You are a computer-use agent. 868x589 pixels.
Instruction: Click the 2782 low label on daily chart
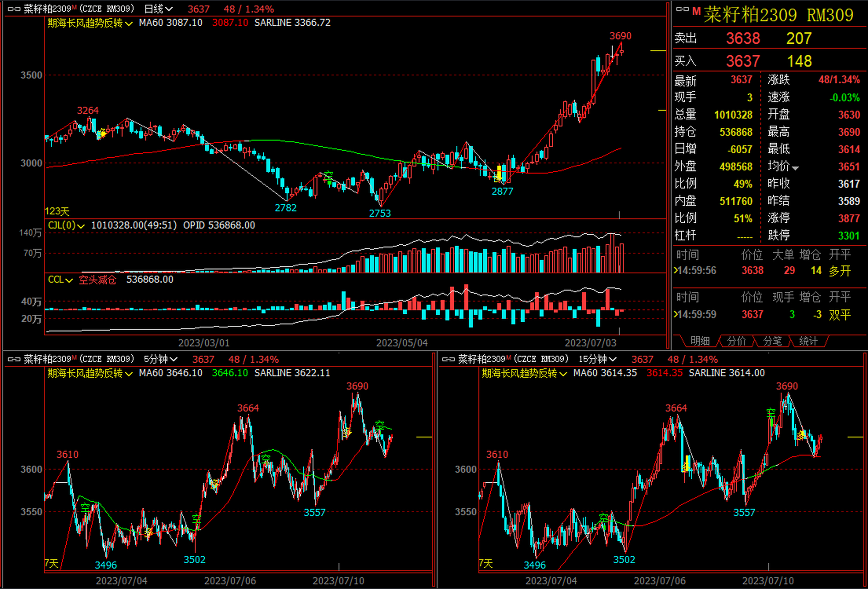(286, 208)
